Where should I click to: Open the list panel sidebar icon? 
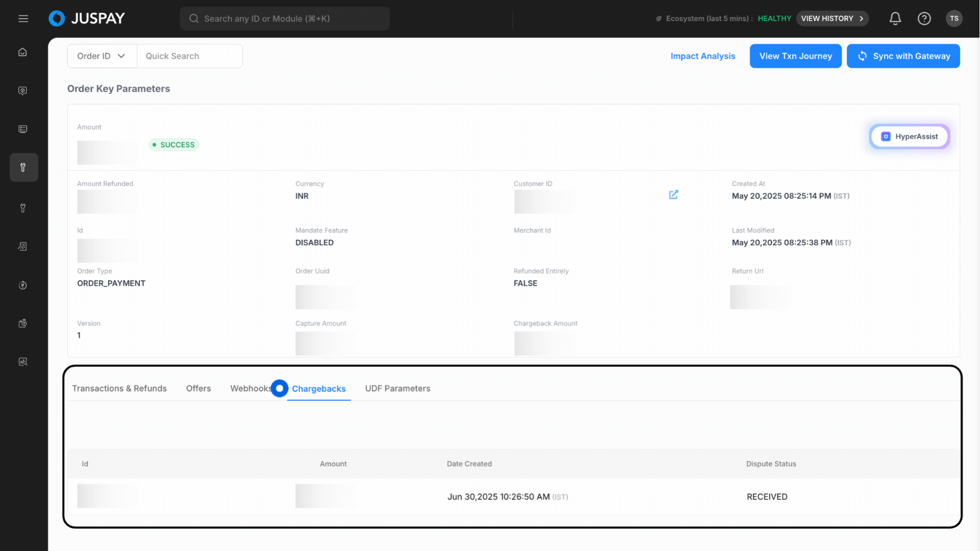point(22,129)
